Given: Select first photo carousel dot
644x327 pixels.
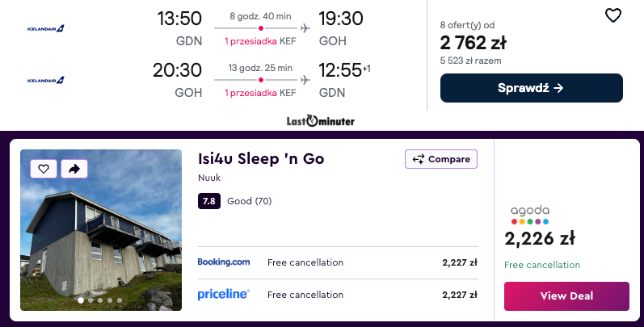Looking at the screenshot, I should coord(81,300).
